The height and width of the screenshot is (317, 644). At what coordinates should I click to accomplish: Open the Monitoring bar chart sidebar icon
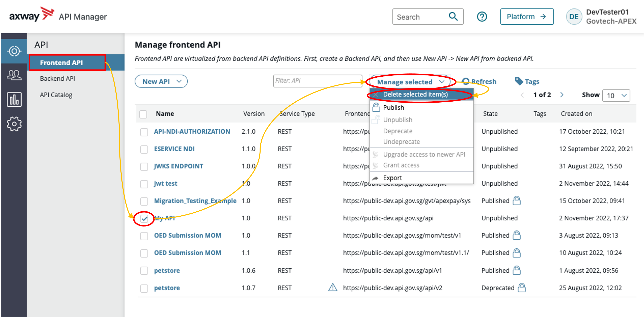click(x=14, y=100)
